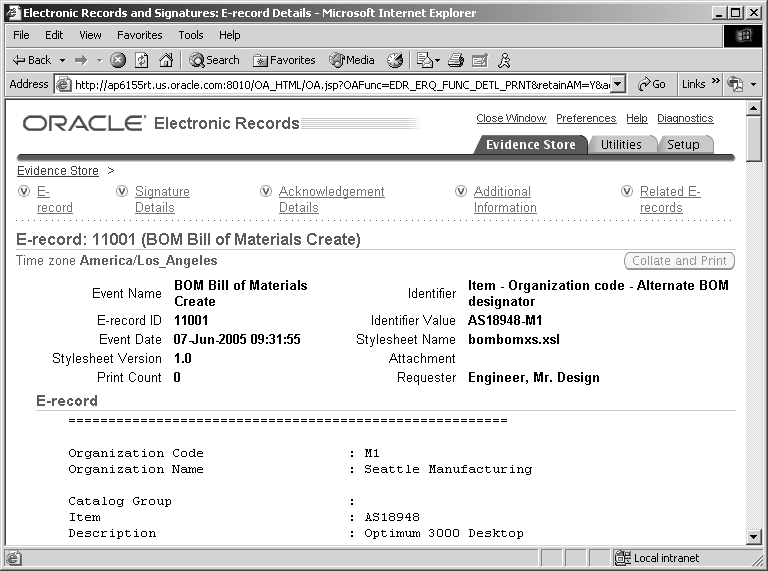Open the Messenger toolbar icon

[504, 60]
